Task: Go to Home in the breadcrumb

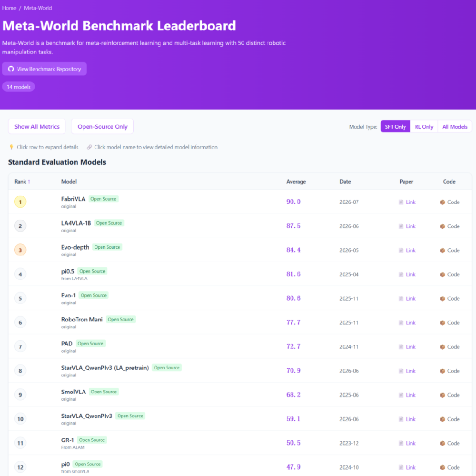Action: (9, 8)
